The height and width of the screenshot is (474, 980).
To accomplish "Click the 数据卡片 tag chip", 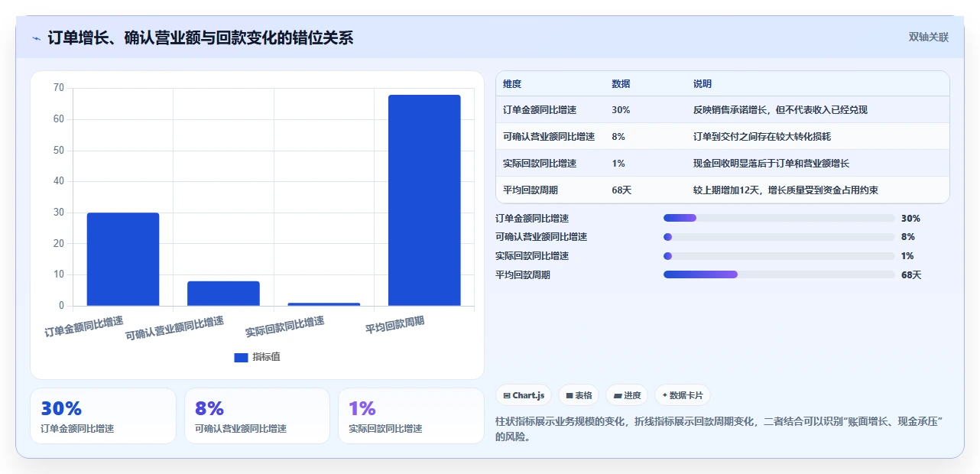I will [x=683, y=395].
